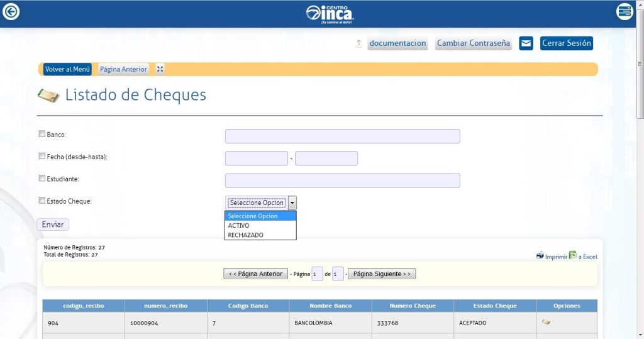Screen dimensions: 644x339
Task: Check the Estudiante filter checkbox
Action: pos(42,179)
